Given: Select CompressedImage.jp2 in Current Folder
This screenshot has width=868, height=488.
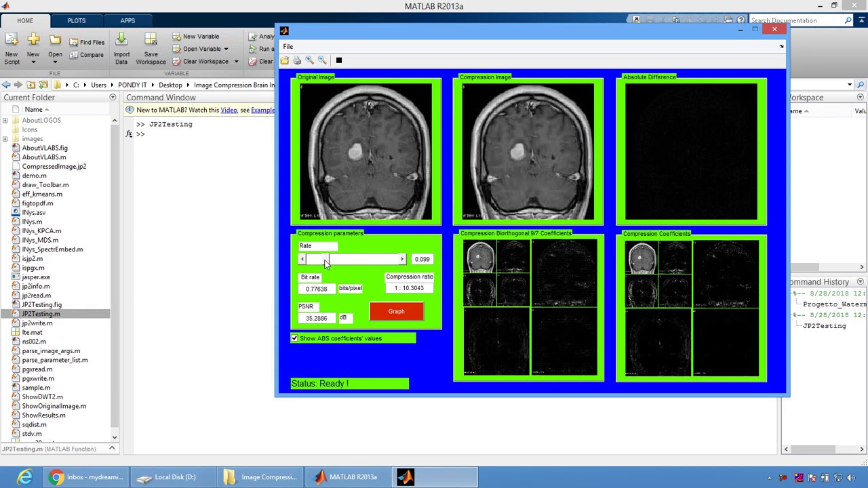Looking at the screenshot, I should click(54, 167).
